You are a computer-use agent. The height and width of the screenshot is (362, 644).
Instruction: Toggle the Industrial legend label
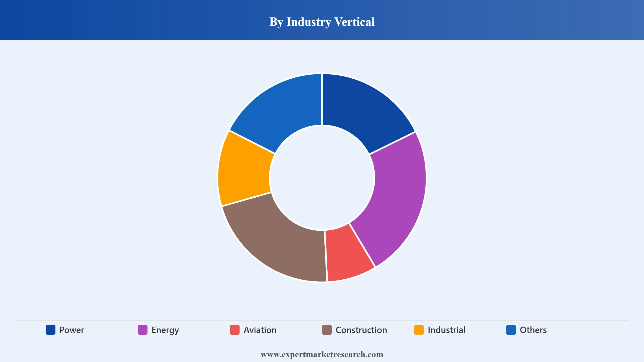point(447,330)
